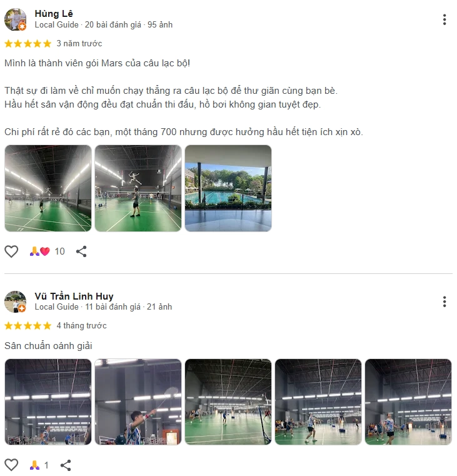
Task: Like Hùng Lê's review with heart icon
Action: pyautogui.click(x=11, y=251)
